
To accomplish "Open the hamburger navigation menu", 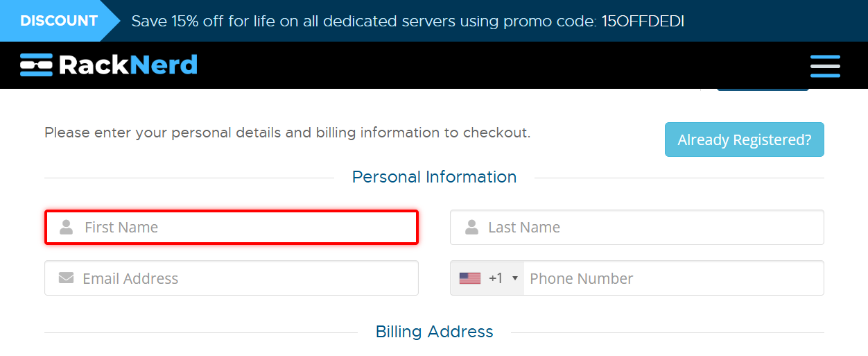I will (825, 66).
